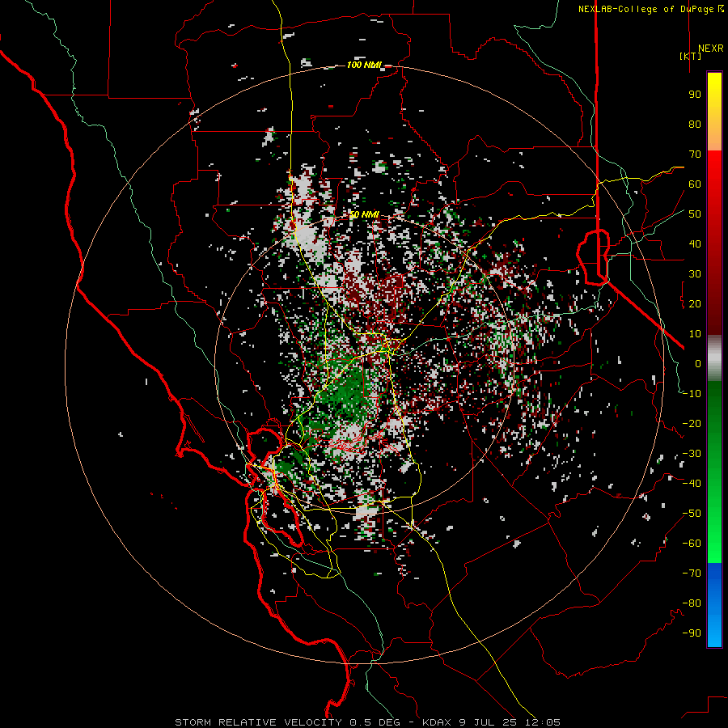The image size is (728, 728).
Task: Click the 60 value on the velocity scale
Action: pyautogui.click(x=695, y=184)
